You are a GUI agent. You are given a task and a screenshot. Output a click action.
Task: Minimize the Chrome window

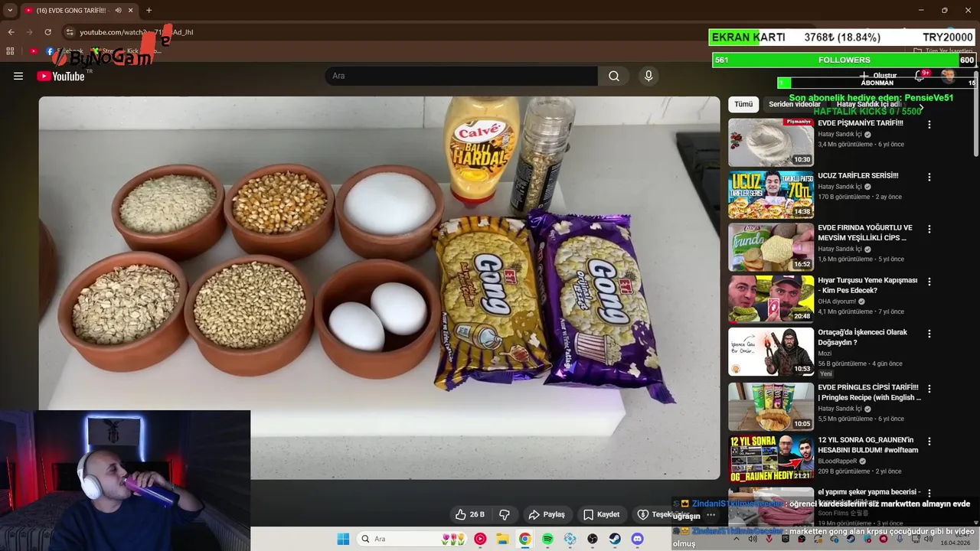(x=921, y=10)
